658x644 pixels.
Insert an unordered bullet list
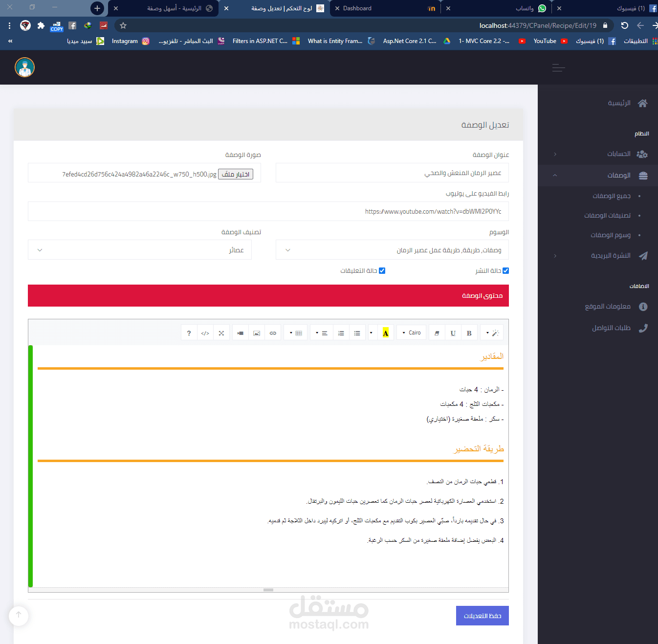click(x=357, y=333)
